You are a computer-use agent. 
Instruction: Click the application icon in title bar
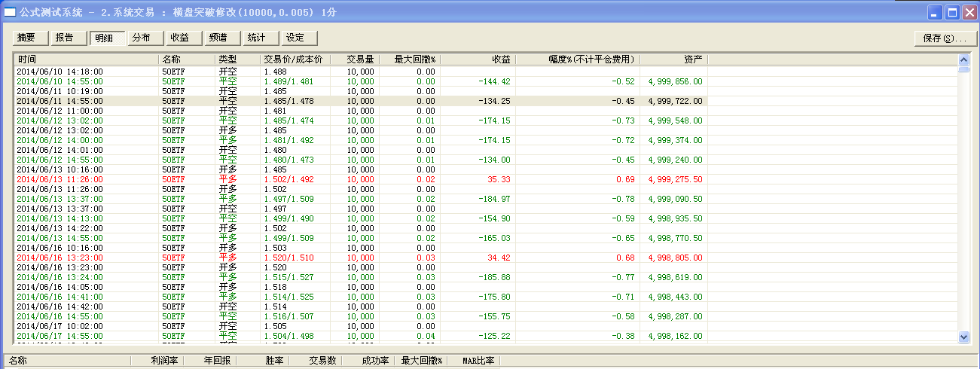(x=10, y=13)
